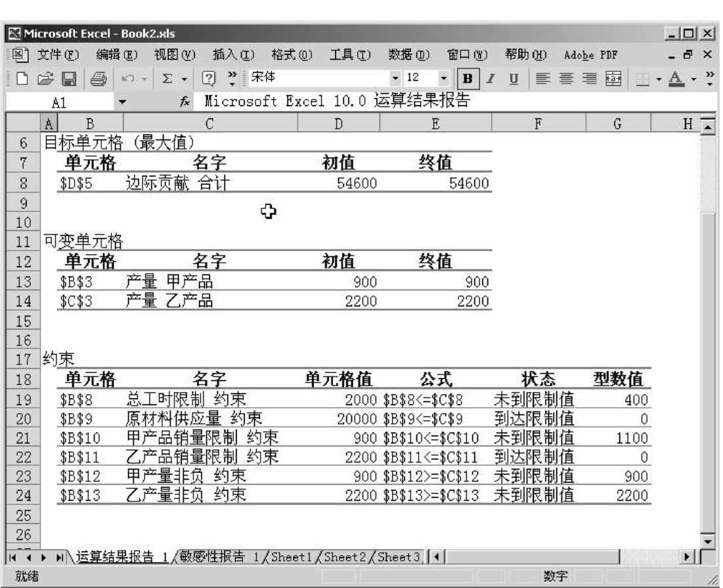The image size is (723, 588).
Task: Switch to Sheet1 tab
Action: click(x=292, y=557)
